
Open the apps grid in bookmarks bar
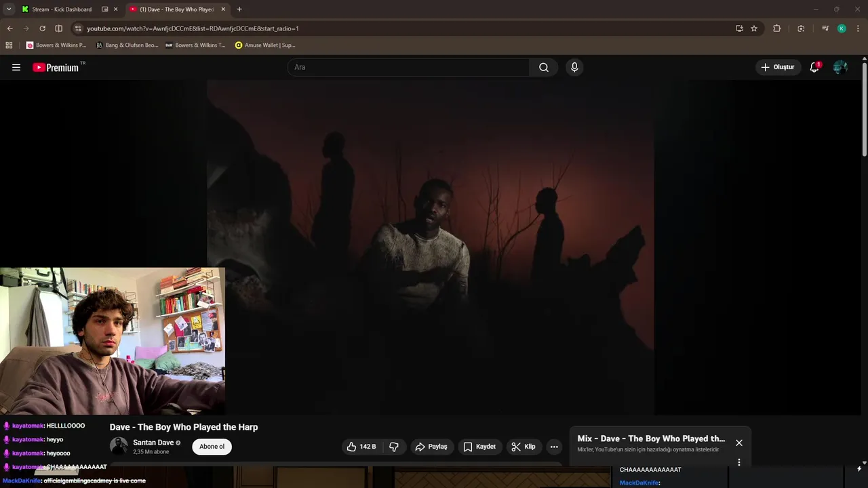[9, 45]
